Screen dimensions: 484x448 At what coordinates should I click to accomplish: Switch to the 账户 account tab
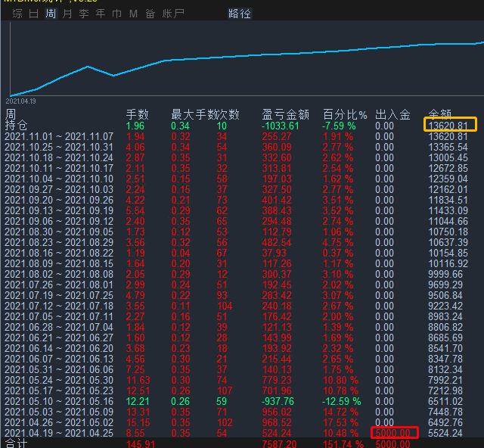coord(173,14)
